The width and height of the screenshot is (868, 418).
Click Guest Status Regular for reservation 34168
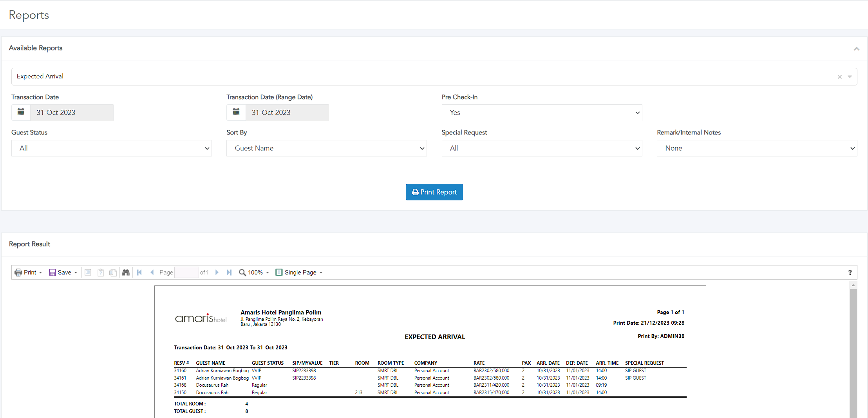click(x=259, y=385)
